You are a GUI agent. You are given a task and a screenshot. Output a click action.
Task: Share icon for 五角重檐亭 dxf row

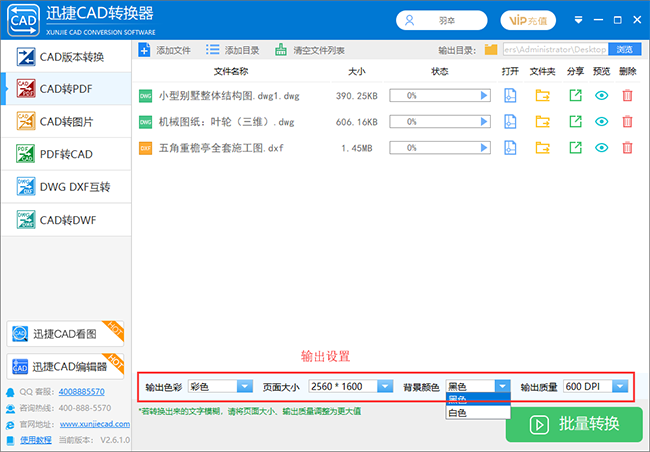point(575,148)
